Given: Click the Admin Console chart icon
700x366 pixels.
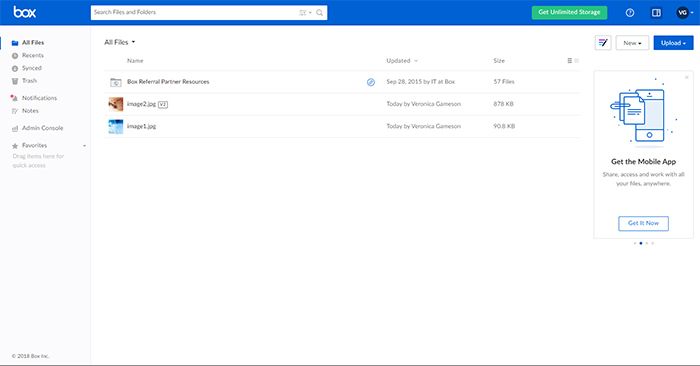Looking at the screenshot, I should [15, 129].
